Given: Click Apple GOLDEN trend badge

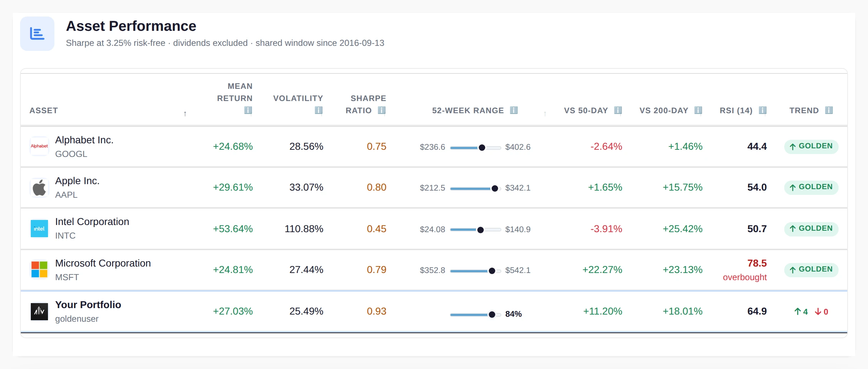Looking at the screenshot, I should [811, 187].
